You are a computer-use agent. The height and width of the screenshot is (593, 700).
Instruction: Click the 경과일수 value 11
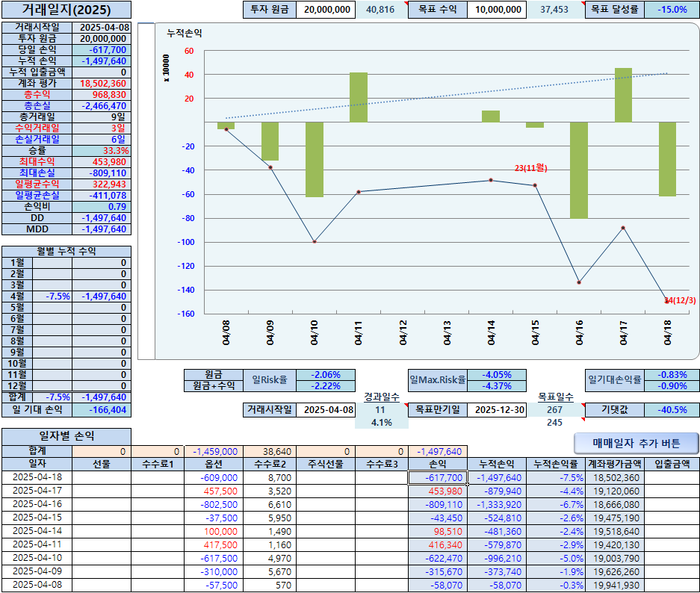[x=380, y=409]
